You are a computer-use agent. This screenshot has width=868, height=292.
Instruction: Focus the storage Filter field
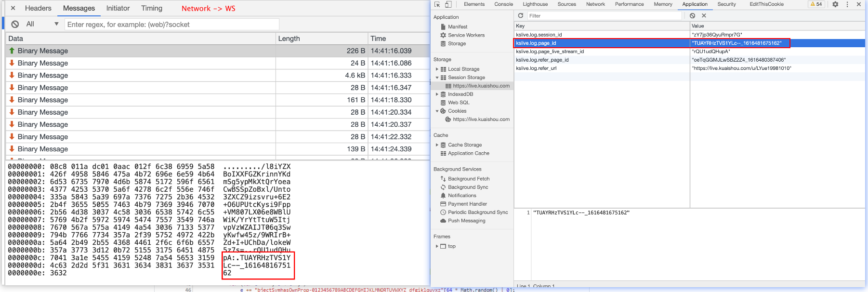coord(605,16)
